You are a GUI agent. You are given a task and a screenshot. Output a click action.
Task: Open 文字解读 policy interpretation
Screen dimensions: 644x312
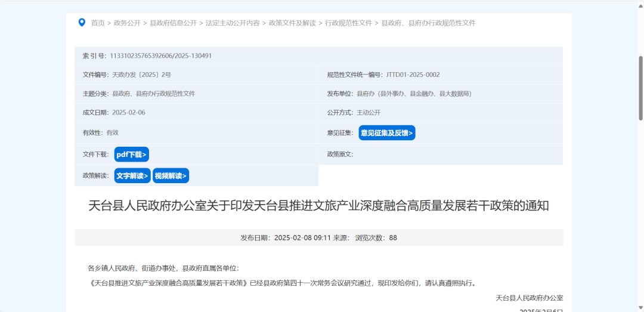tap(132, 176)
